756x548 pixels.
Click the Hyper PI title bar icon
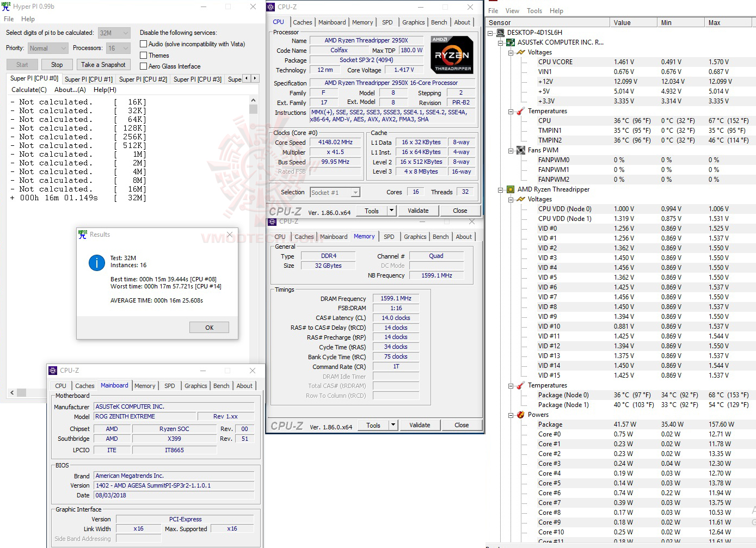[x=6, y=7]
